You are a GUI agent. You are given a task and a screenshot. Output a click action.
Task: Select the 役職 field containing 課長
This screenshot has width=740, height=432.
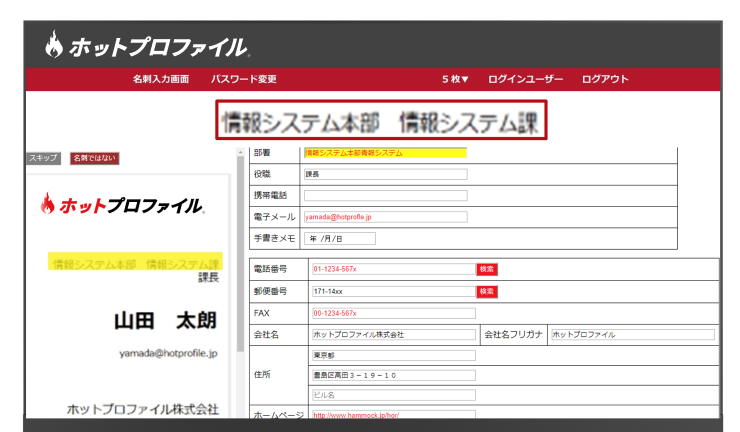385,174
